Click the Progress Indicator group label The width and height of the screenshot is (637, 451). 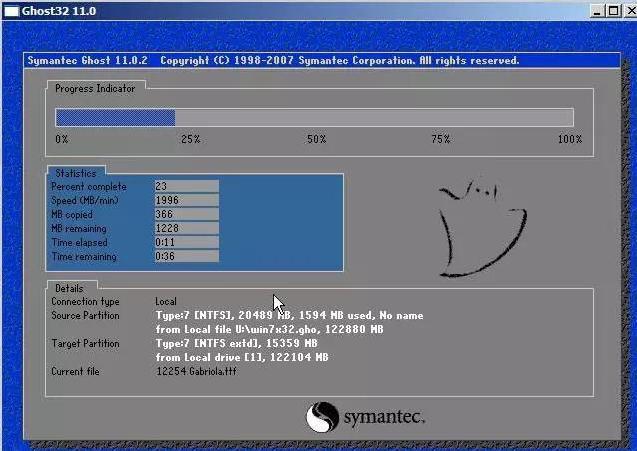click(x=95, y=89)
